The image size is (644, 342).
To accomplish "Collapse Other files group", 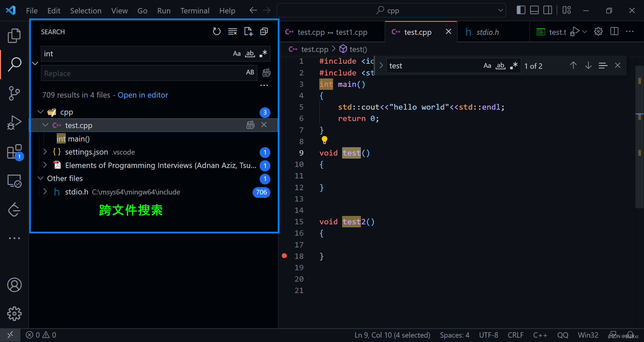I will pyautogui.click(x=41, y=178).
